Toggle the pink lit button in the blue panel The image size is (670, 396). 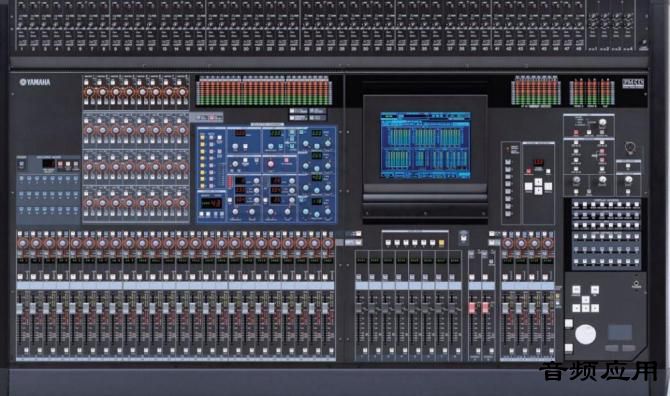pos(286,161)
